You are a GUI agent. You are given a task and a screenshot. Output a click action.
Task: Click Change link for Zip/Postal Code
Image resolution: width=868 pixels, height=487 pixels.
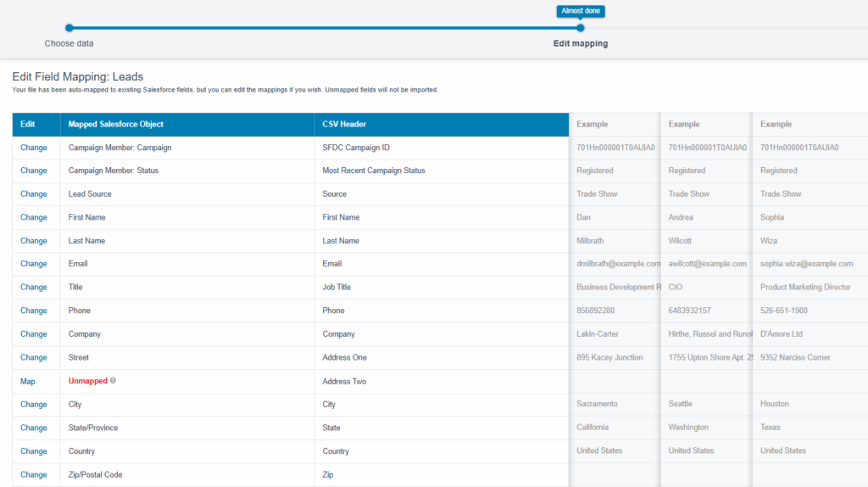tap(33, 475)
